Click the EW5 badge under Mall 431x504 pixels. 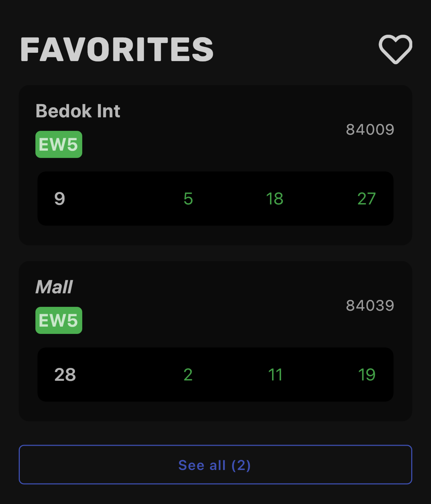point(59,320)
